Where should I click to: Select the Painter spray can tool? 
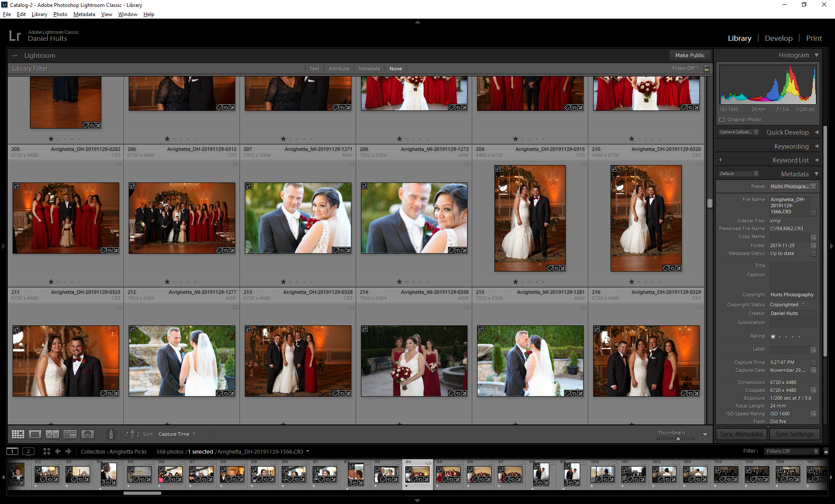click(x=111, y=434)
